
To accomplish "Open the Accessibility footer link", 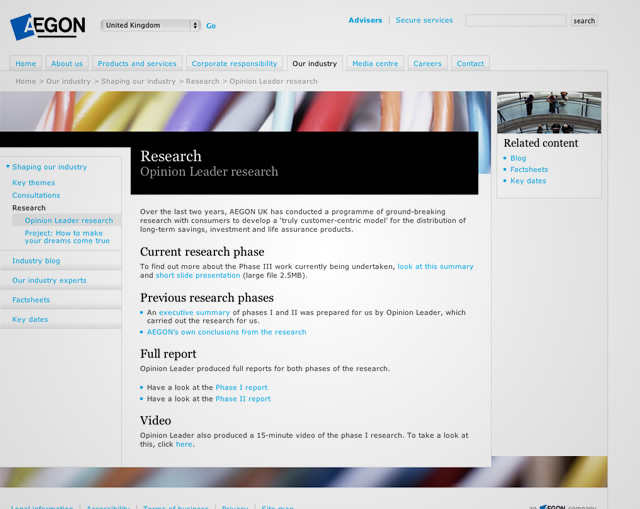I will pos(108,507).
